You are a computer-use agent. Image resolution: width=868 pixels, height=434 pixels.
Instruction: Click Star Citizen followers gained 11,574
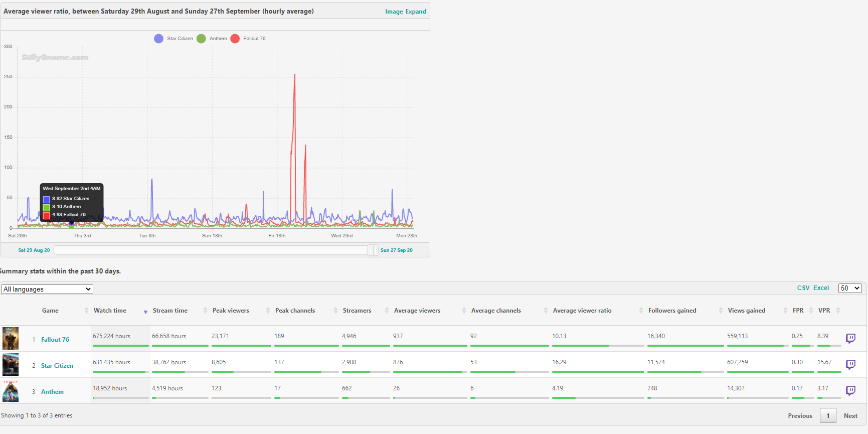point(656,362)
